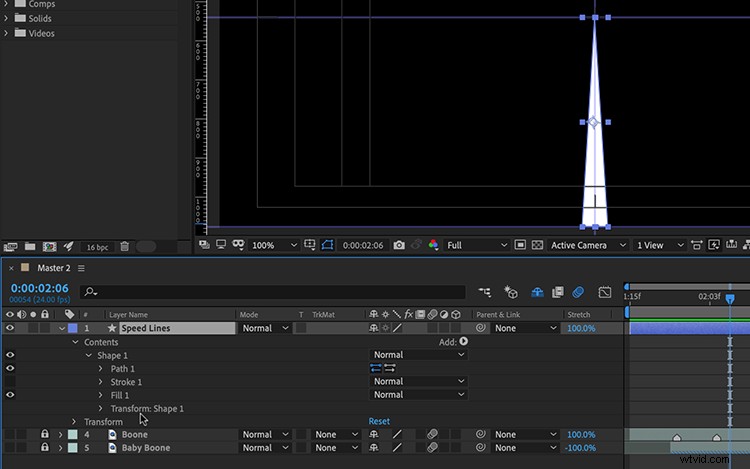
Task: Open the resolution Full dropdown
Action: pos(477,245)
